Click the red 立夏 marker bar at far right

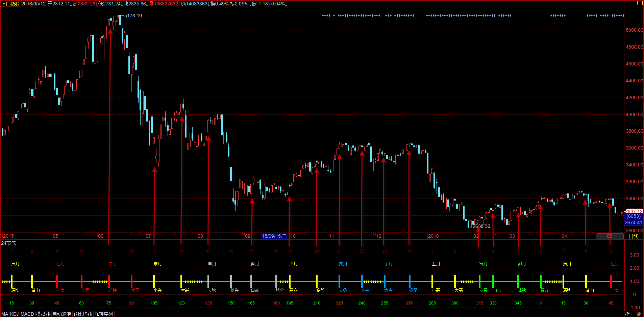(611, 281)
